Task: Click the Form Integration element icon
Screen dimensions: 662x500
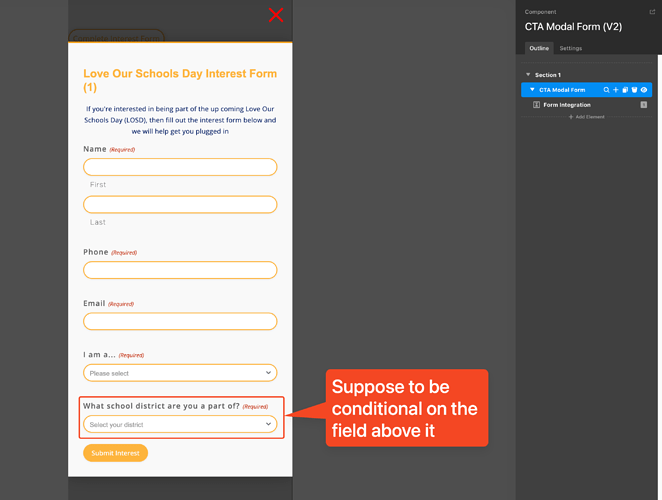Action: click(x=537, y=105)
